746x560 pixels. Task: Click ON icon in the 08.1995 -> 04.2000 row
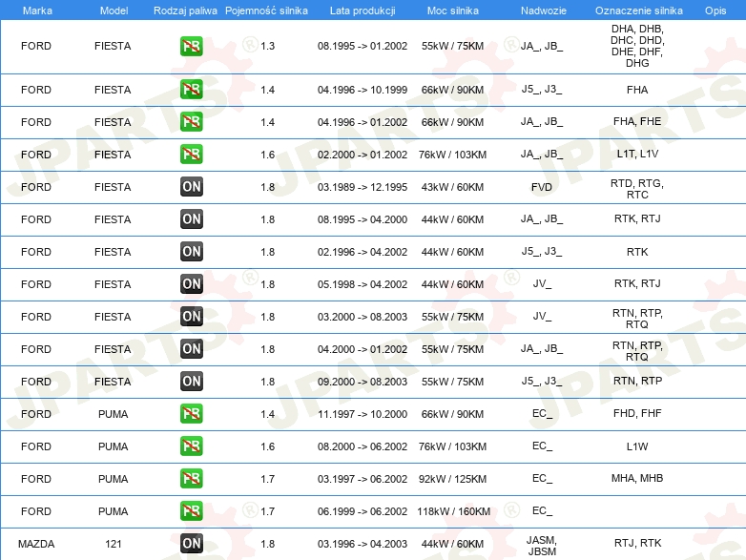(x=191, y=218)
